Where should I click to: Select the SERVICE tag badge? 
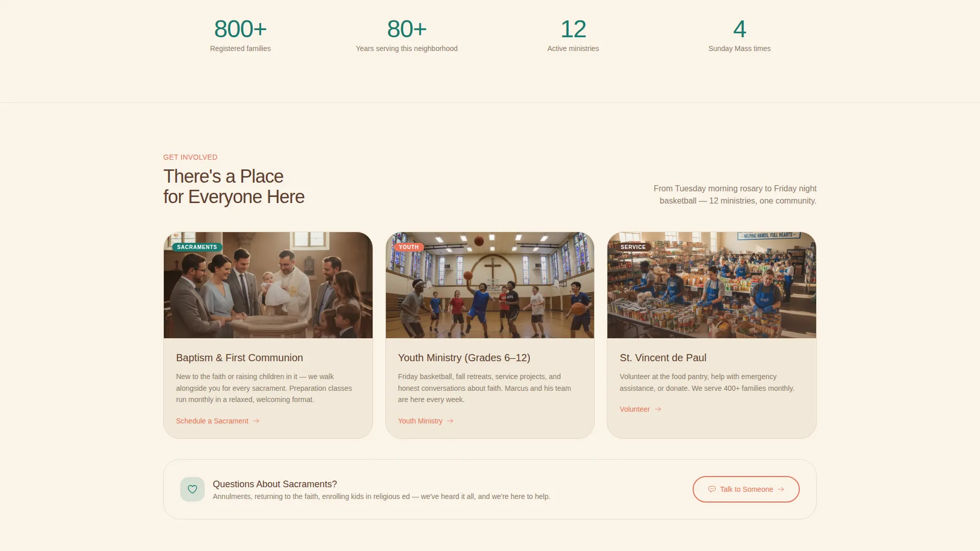633,247
